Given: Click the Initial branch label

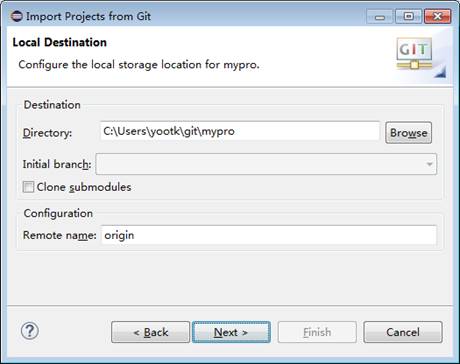Looking at the screenshot, I should [x=57, y=164].
